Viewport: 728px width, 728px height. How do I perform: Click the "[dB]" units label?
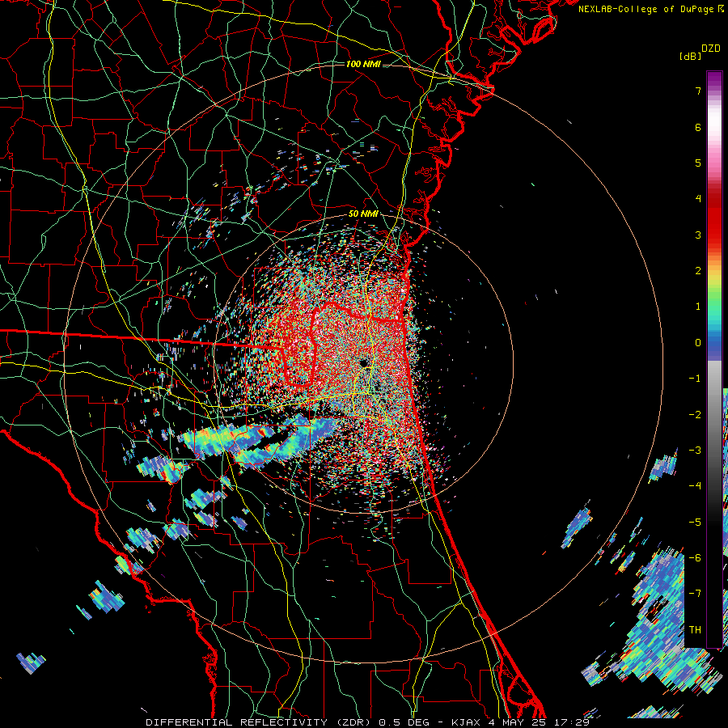[690, 56]
